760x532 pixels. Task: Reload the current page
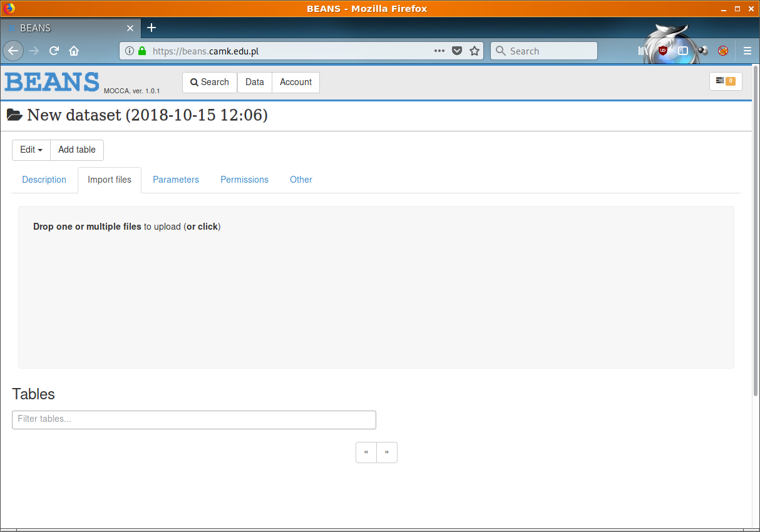point(54,51)
